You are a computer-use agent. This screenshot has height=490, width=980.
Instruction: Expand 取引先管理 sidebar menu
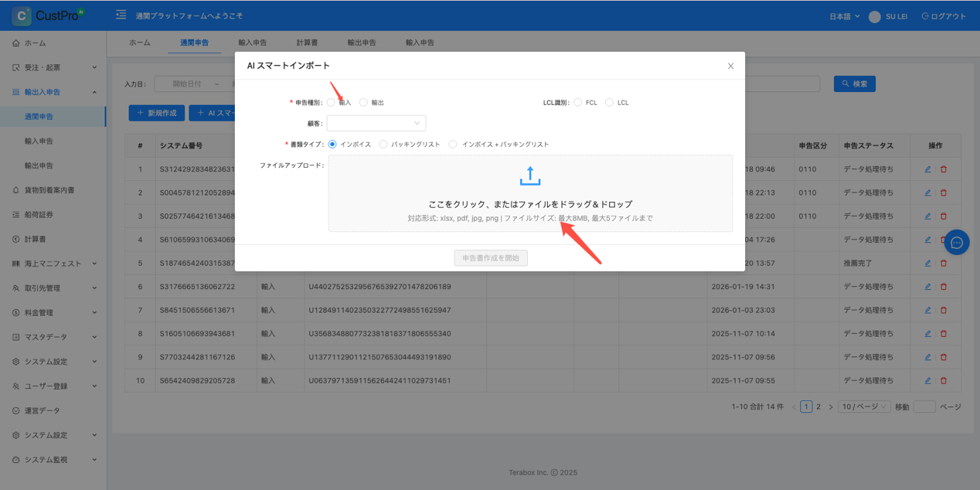pyautogui.click(x=53, y=288)
